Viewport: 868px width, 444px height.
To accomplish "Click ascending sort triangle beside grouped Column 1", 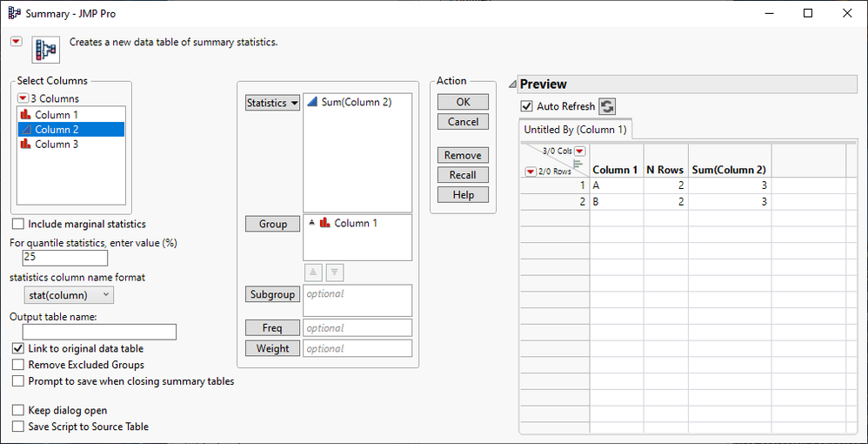I will [x=311, y=223].
